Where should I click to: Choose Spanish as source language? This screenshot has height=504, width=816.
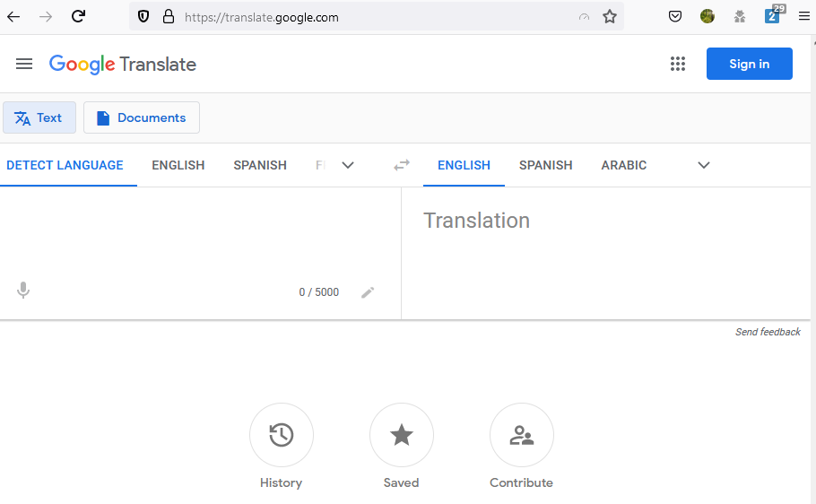pyautogui.click(x=260, y=165)
